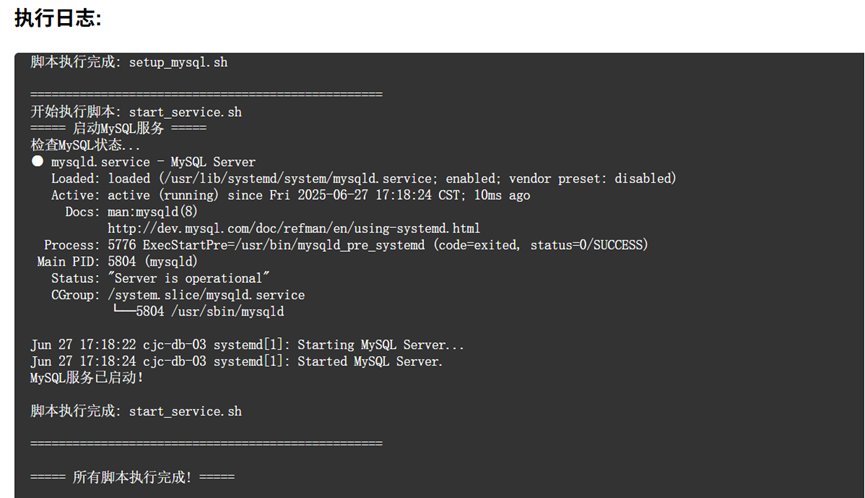This screenshot has width=865, height=498.
Task: Click the CGroup /system.slice/mysqld.service line
Action: (x=178, y=295)
